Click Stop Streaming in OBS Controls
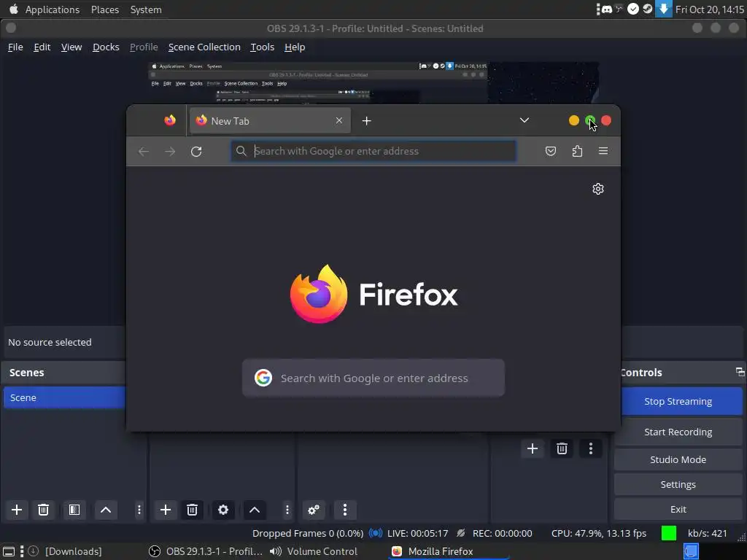Screen dimensions: 747x560 point(678,402)
